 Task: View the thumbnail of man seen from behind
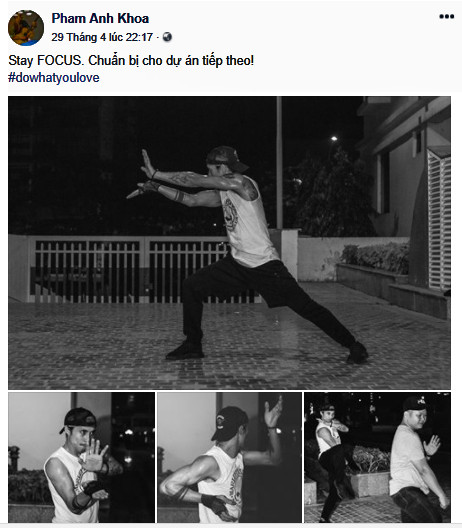[229, 457]
